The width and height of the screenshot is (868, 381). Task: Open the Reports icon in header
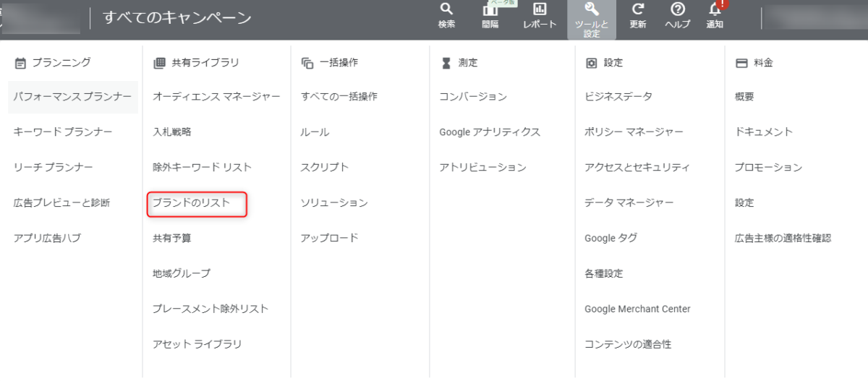click(x=540, y=10)
